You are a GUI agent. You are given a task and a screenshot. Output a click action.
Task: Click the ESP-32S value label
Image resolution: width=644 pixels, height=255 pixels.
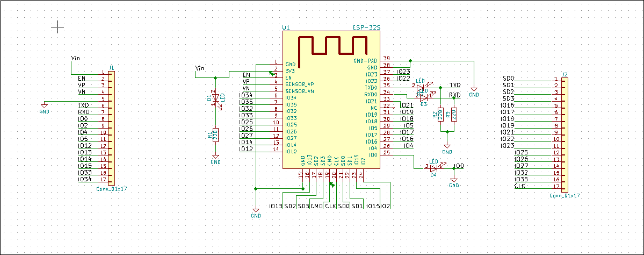click(367, 27)
